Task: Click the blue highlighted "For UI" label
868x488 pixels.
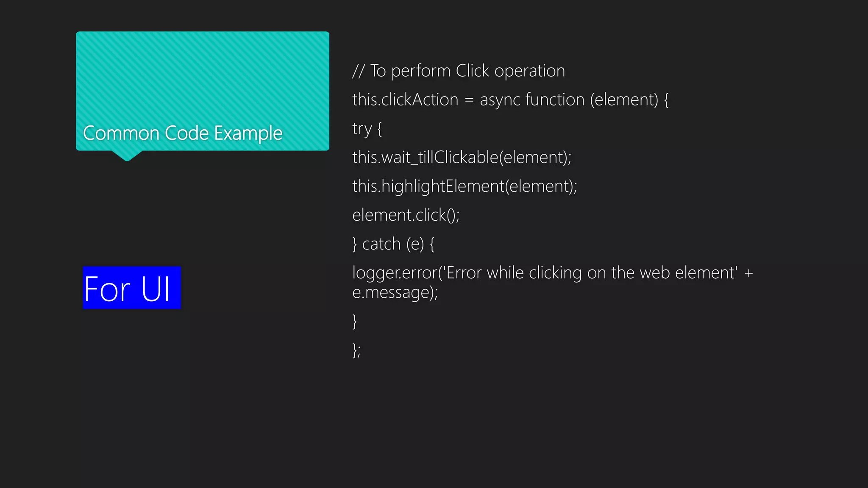Action: pyautogui.click(x=131, y=288)
